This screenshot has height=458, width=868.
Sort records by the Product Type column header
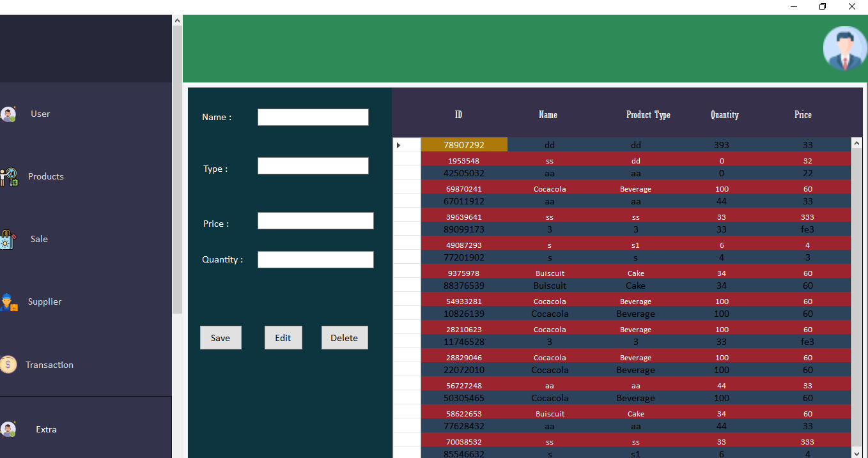648,115
